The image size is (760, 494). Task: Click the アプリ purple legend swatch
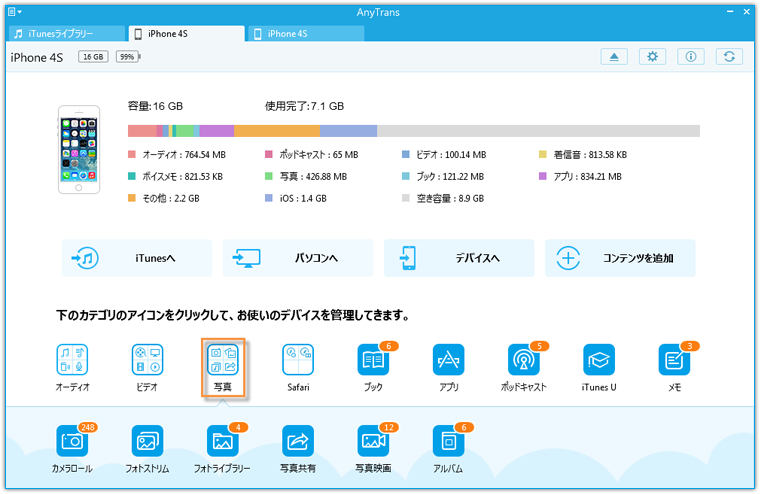click(x=543, y=176)
